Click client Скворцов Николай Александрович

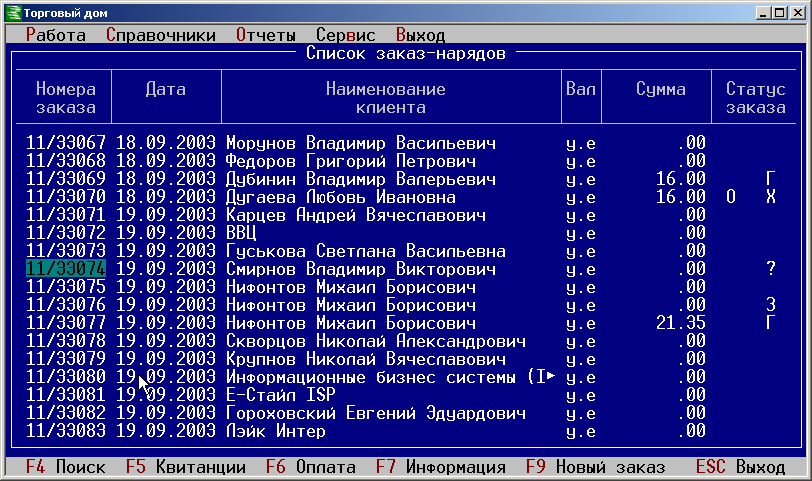pos(376,341)
